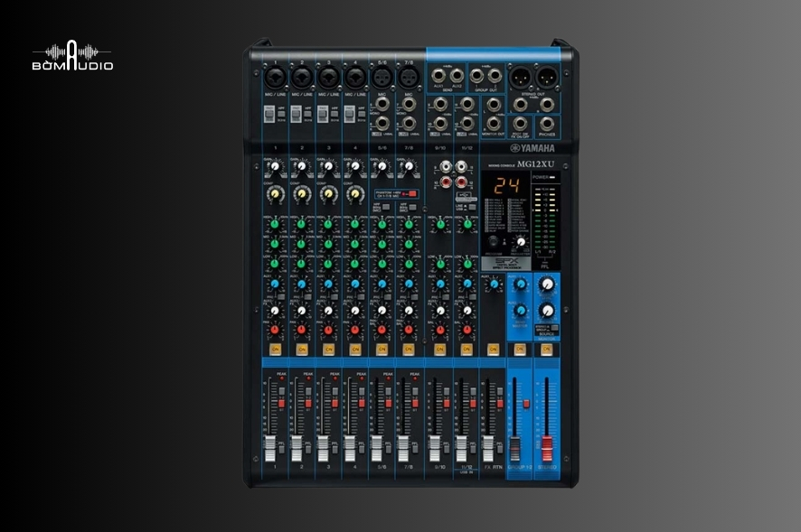Image resolution: width=801 pixels, height=532 pixels.
Task: Click the lower white knob in monitor section
Action: [547, 310]
